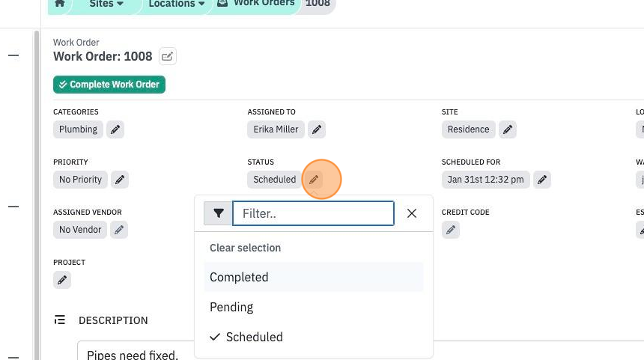Screen dimensions: 644x360
Task: Click the home breadcrumb icon
Action: coord(60,3)
